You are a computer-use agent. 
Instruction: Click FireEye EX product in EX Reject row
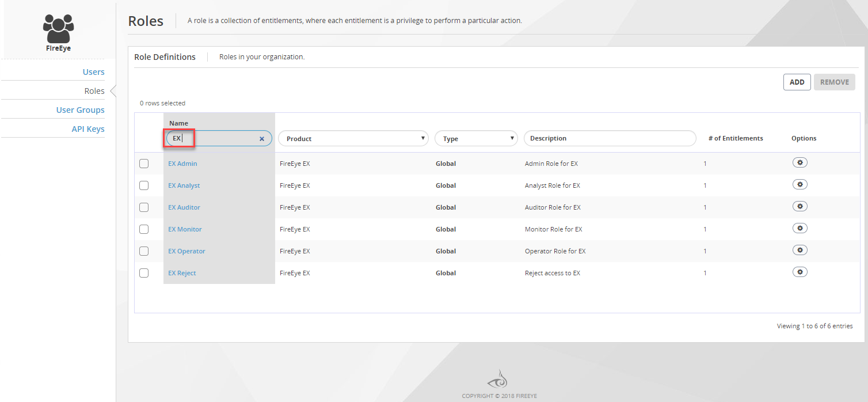(x=295, y=273)
